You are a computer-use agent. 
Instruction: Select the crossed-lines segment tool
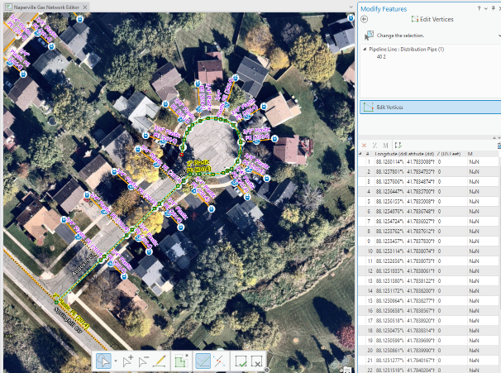point(219,361)
